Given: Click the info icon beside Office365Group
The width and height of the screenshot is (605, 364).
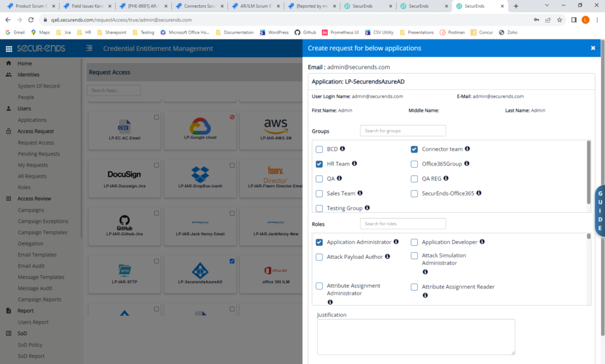Looking at the screenshot, I should (467, 163).
